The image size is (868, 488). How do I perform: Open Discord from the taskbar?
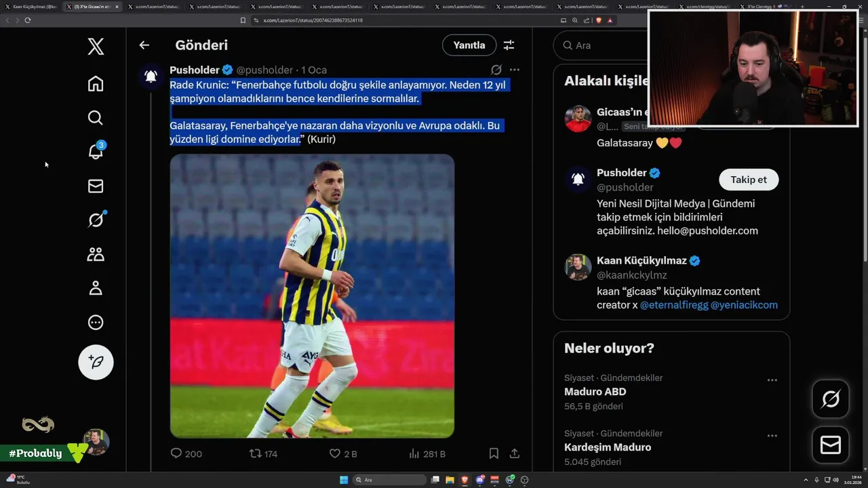[479, 480]
